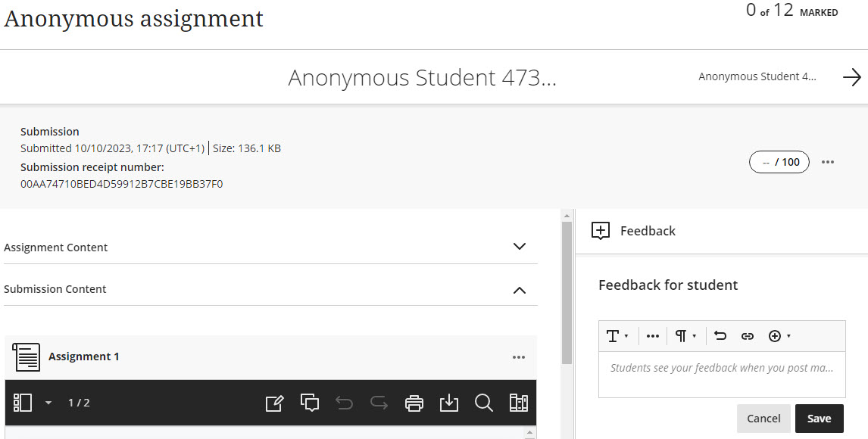Open the content library icon in the viewer toolbar
868x439 pixels.
coord(519,403)
